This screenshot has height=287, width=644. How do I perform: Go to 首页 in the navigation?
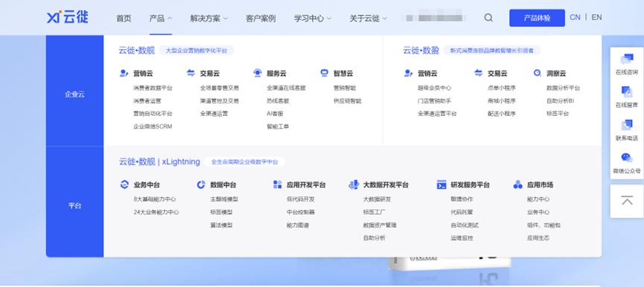click(x=124, y=18)
